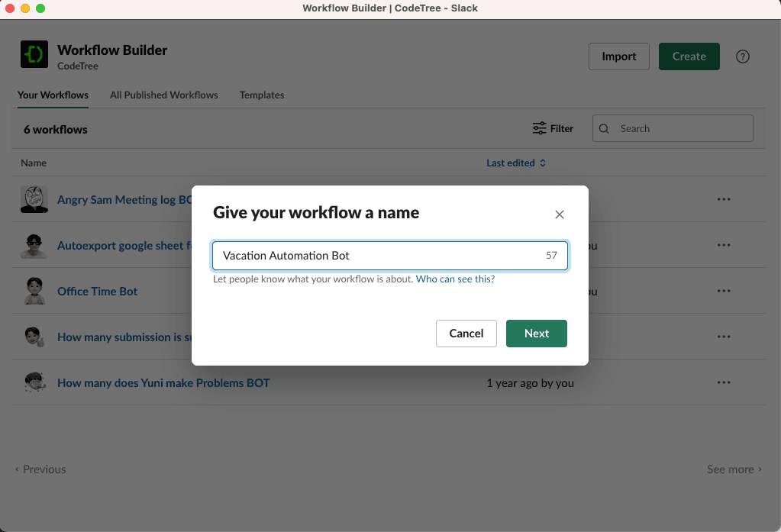Viewport: 781px width, 532px height.
Task: Click the 57 character counter
Action: (551, 255)
